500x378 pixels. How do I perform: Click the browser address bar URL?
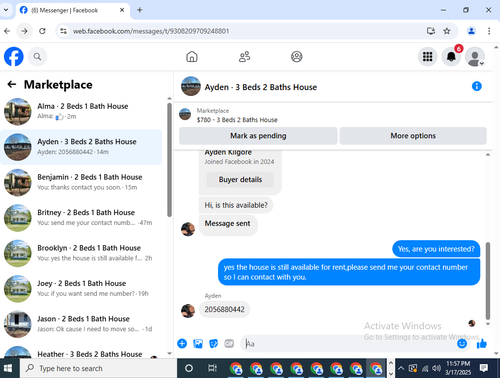coord(151,31)
